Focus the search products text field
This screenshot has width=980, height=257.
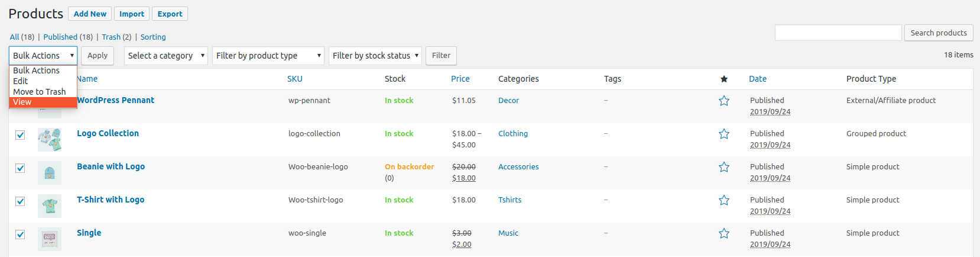click(x=838, y=33)
